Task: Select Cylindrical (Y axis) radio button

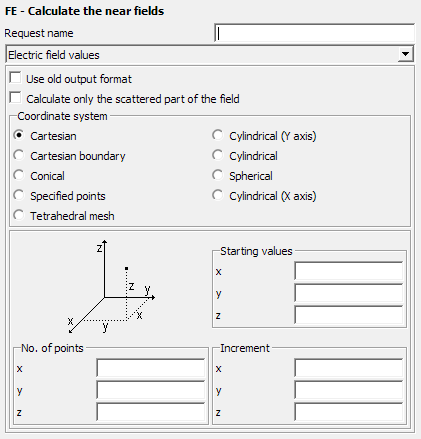Action: [218, 135]
